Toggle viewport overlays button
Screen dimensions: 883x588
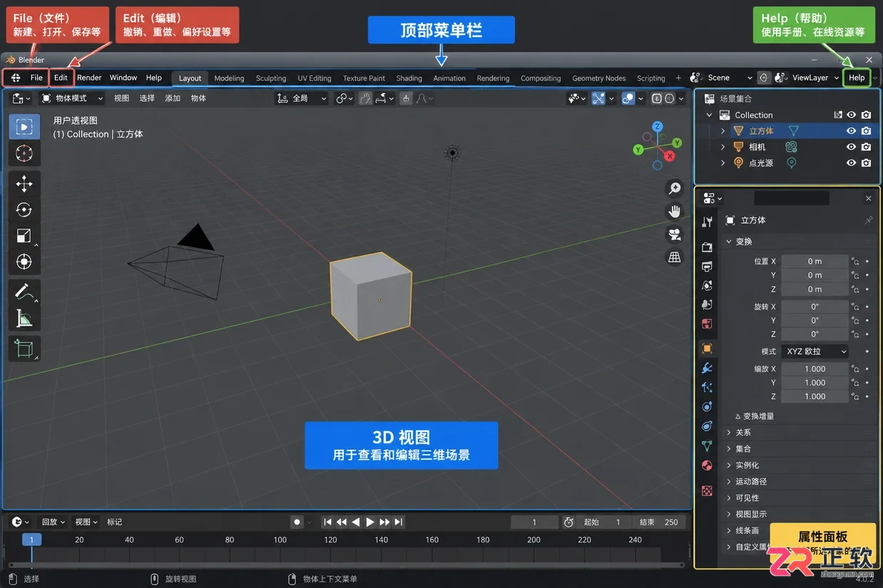(x=628, y=98)
